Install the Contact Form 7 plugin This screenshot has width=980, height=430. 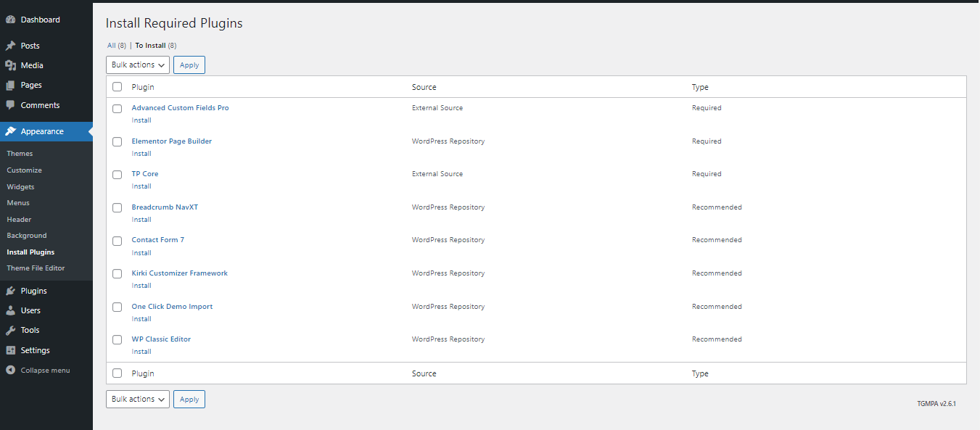(x=141, y=253)
